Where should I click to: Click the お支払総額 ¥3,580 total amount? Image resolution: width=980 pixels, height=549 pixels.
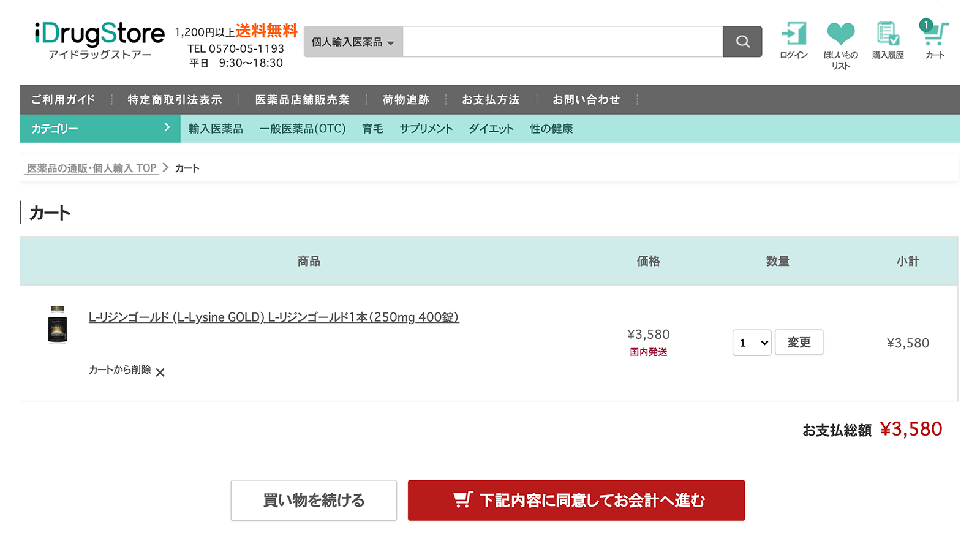tap(872, 430)
